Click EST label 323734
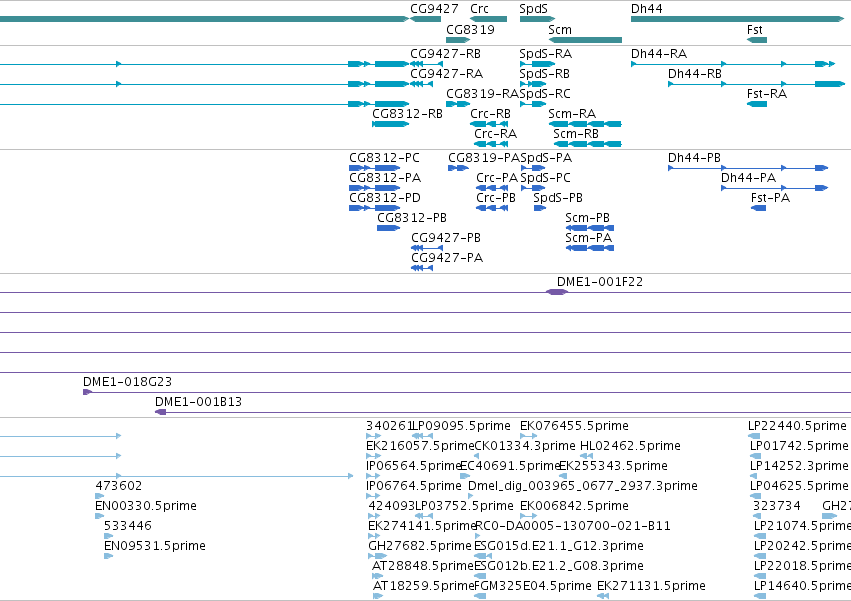 tap(777, 506)
